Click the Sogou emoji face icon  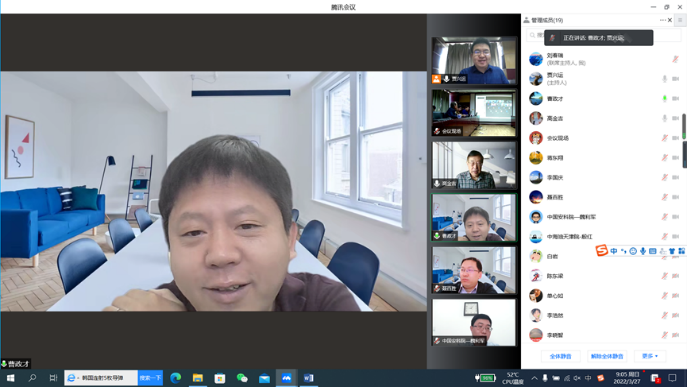(x=633, y=251)
